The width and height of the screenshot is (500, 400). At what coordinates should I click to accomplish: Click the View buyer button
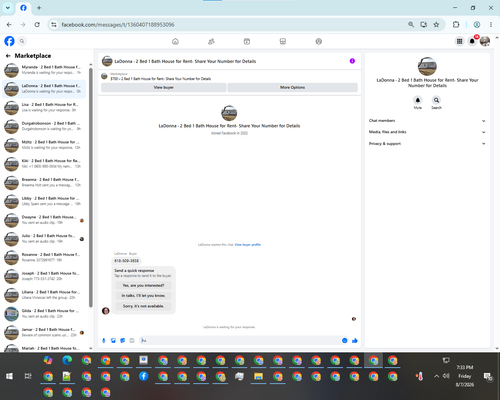tap(163, 87)
